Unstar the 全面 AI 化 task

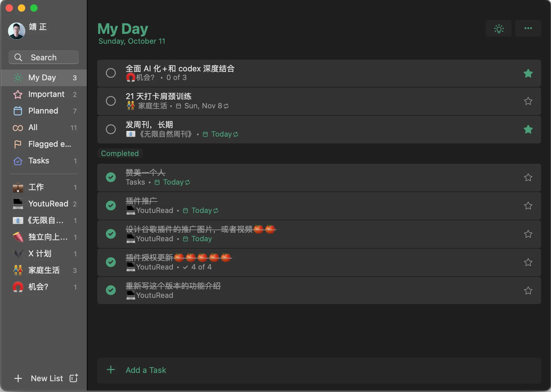pyautogui.click(x=528, y=73)
